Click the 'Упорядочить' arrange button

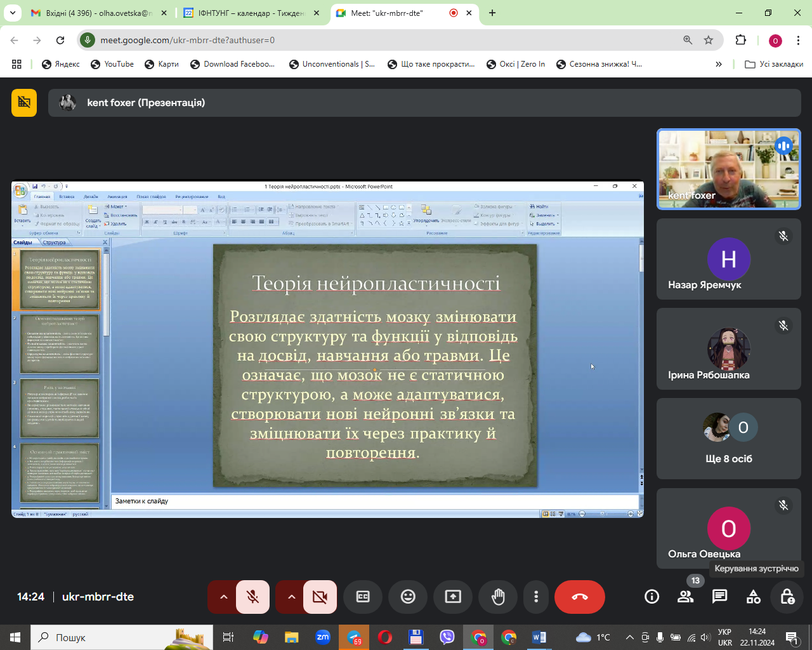click(426, 215)
